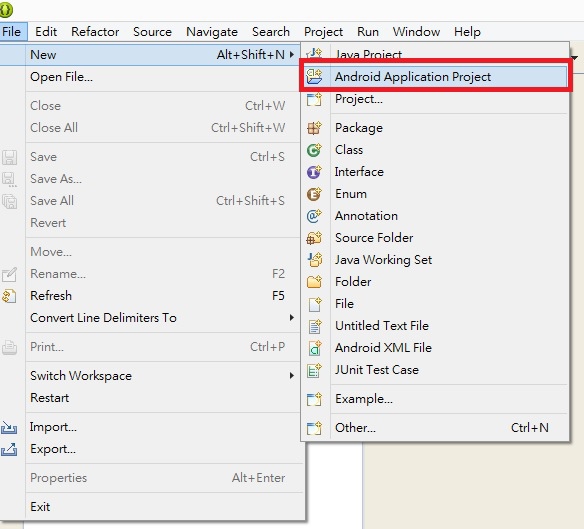
Task: Click the brown Enum icon
Action: pyautogui.click(x=314, y=194)
